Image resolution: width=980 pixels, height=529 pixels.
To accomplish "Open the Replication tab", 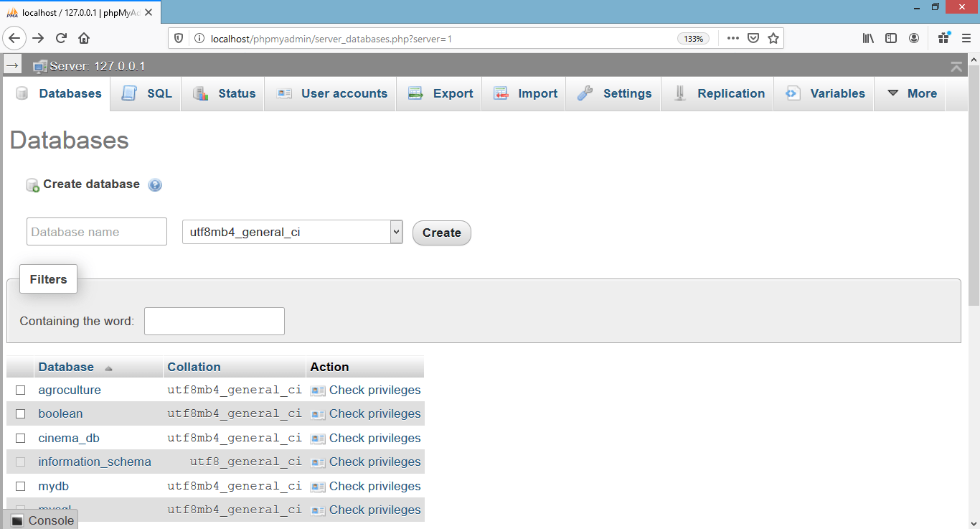I will click(x=718, y=93).
